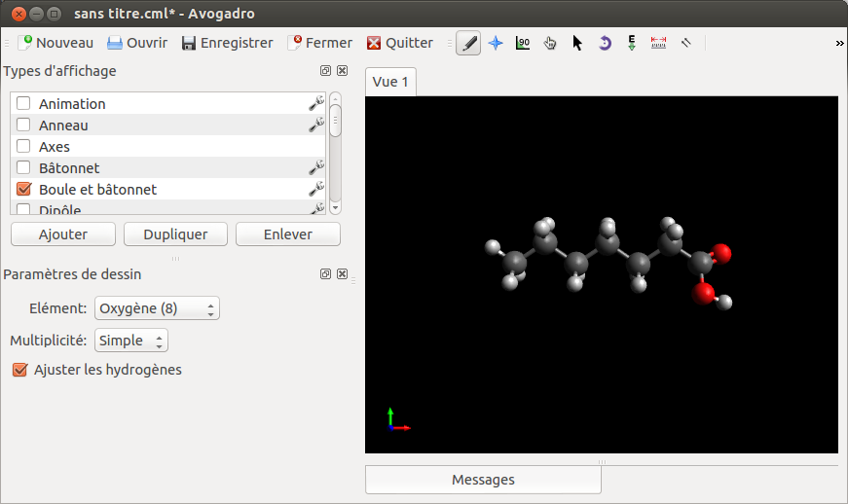
Task: Open settings wrench for Anneau
Action: tap(316, 125)
